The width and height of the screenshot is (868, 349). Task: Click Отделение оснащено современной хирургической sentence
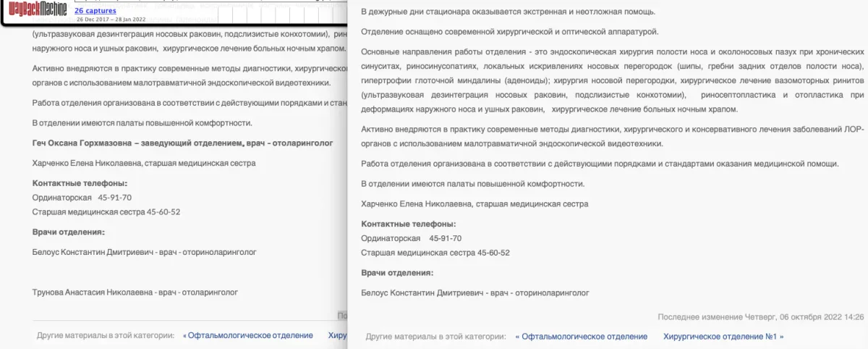click(x=510, y=32)
